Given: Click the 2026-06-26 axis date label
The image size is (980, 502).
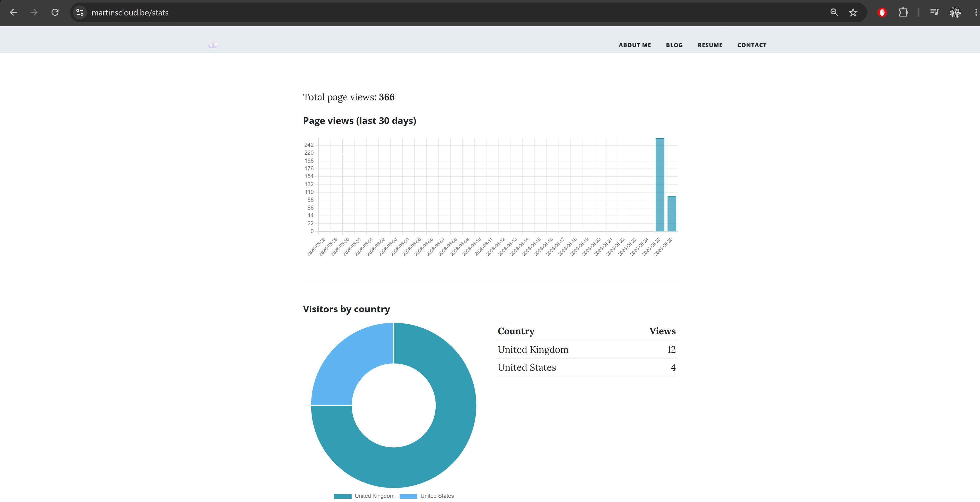Looking at the screenshot, I should pos(663,247).
